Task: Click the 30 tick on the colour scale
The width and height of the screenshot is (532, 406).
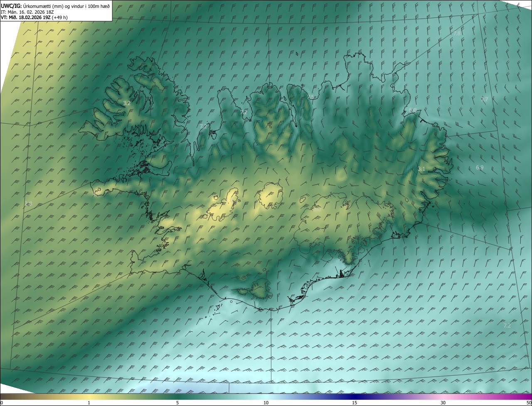Action: [x=443, y=403]
